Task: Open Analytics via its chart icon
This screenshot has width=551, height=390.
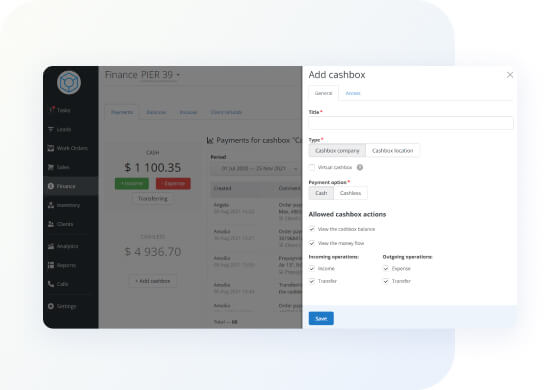Action: click(51, 246)
